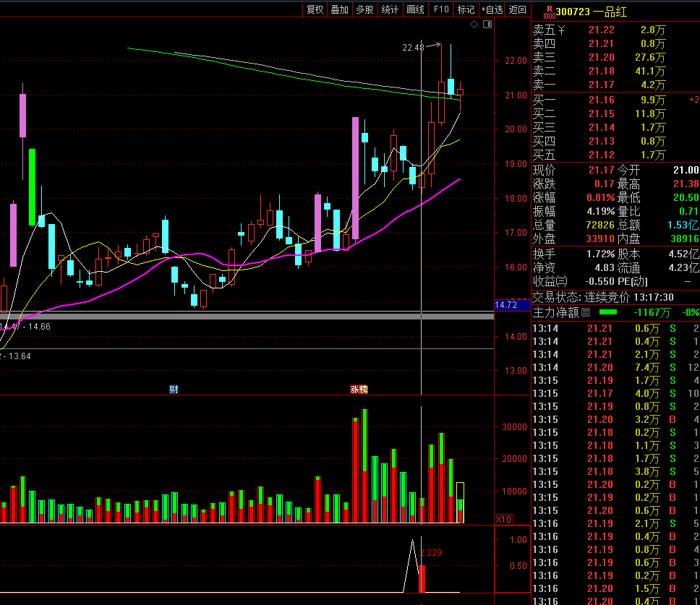The width and height of the screenshot is (700, 605).
Task: Toggle the side panel layout icon
Action: click(487, 25)
